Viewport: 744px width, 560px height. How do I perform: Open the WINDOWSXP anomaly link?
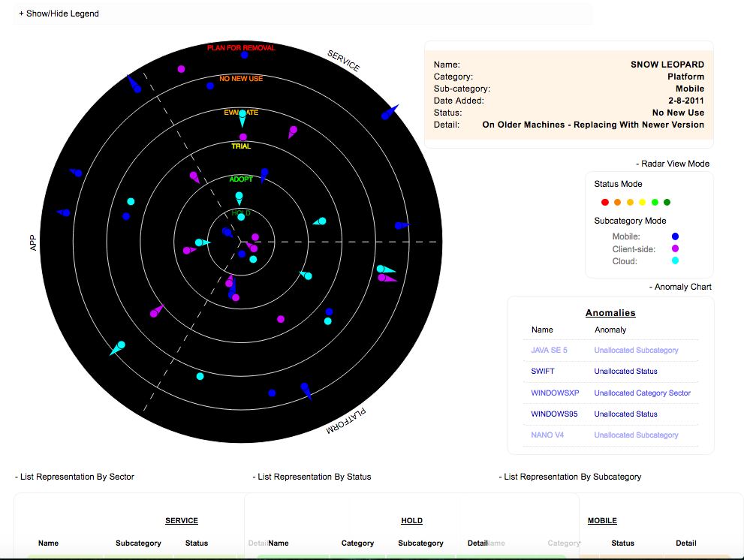555,393
